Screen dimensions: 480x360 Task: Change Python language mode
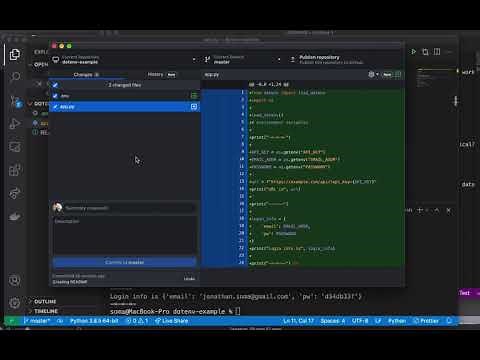[x=397, y=321]
